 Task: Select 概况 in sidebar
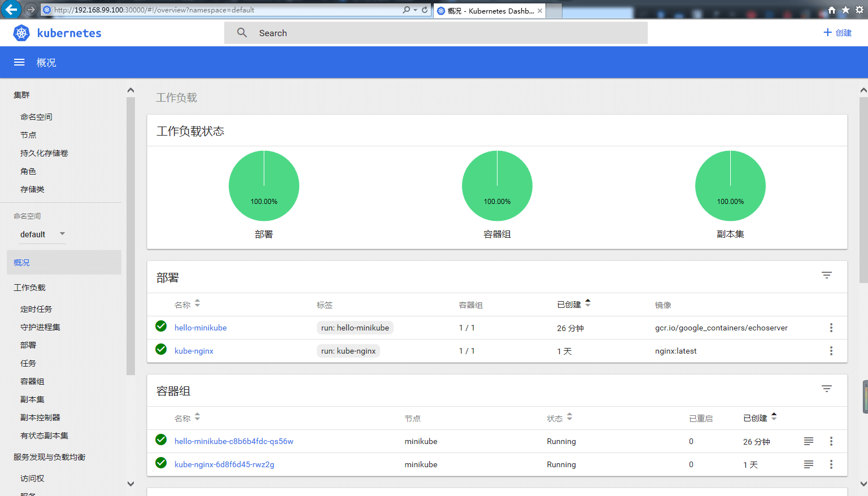[x=64, y=263]
